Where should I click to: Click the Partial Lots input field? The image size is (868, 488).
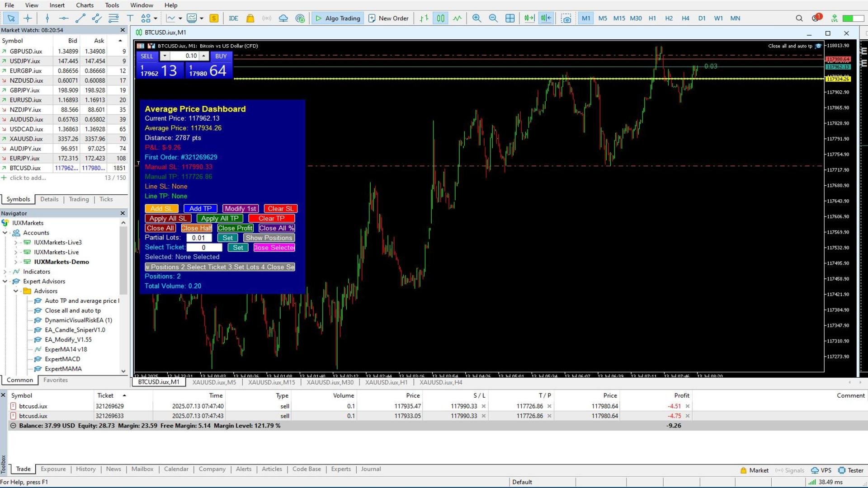click(199, 238)
